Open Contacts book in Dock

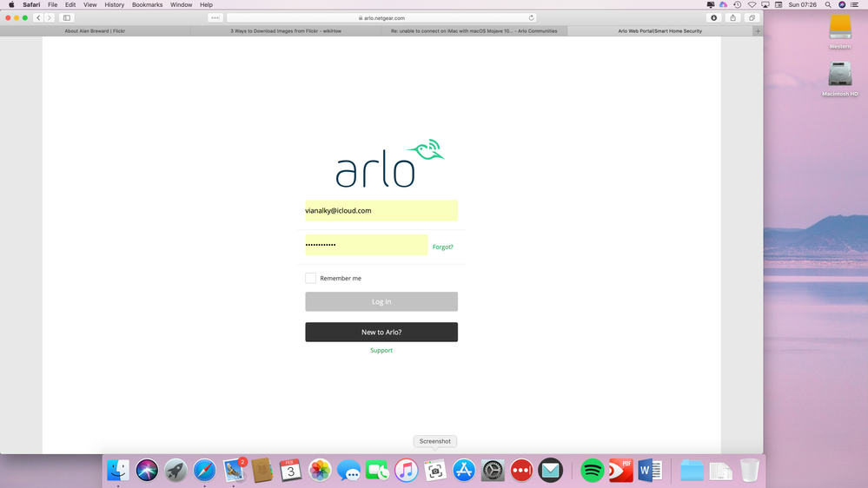coord(262,471)
